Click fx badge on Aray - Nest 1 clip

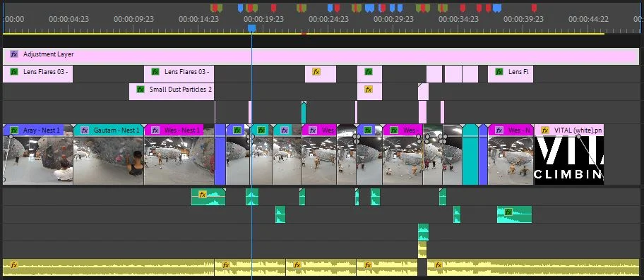(14, 130)
